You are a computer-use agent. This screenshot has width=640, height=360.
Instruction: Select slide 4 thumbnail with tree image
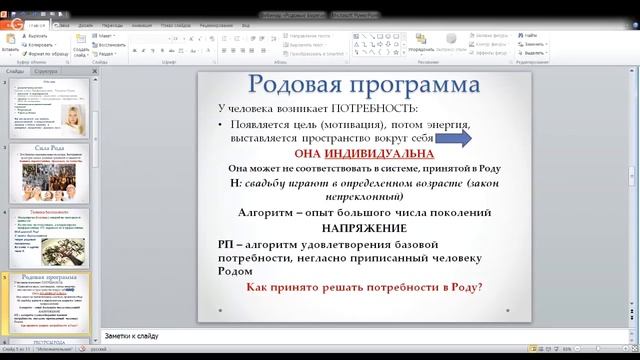click(49, 239)
